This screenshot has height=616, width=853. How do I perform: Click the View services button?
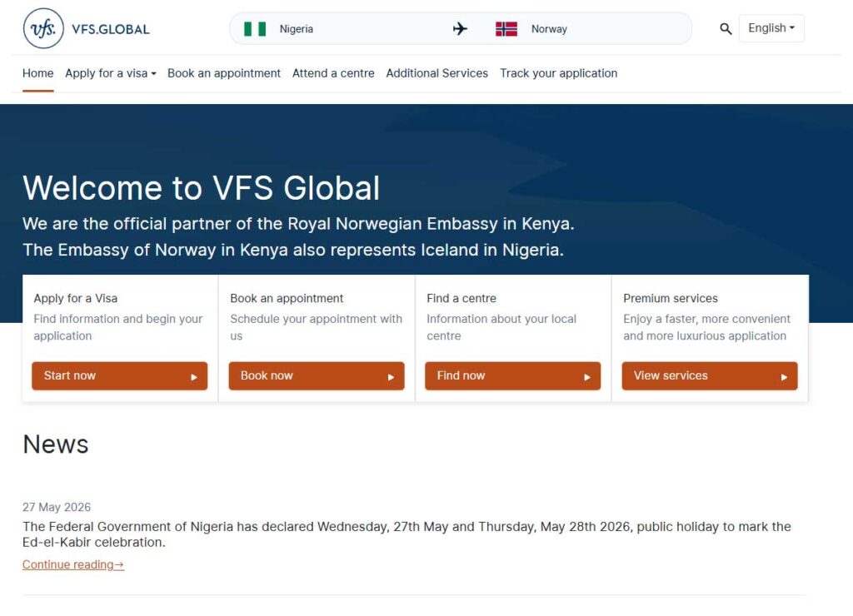(x=710, y=375)
